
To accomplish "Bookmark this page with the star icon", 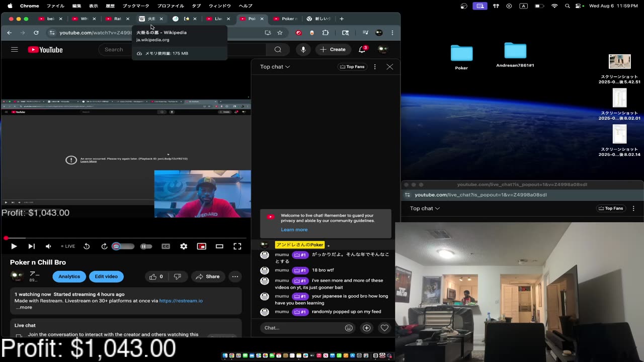I will pyautogui.click(x=280, y=33).
